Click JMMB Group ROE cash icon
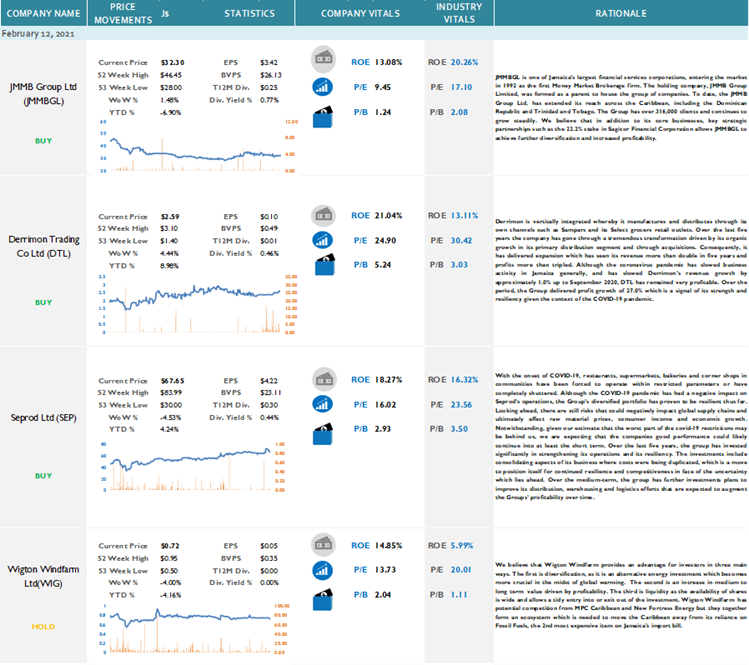749x665 pixels. click(323, 59)
